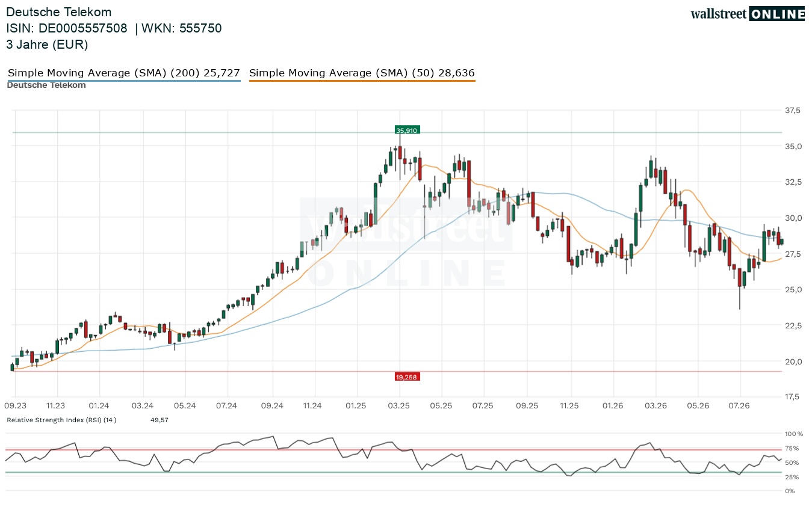Click the 35,0 price axis label
The height and width of the screenshot is (507, 812).
point(793,146)
